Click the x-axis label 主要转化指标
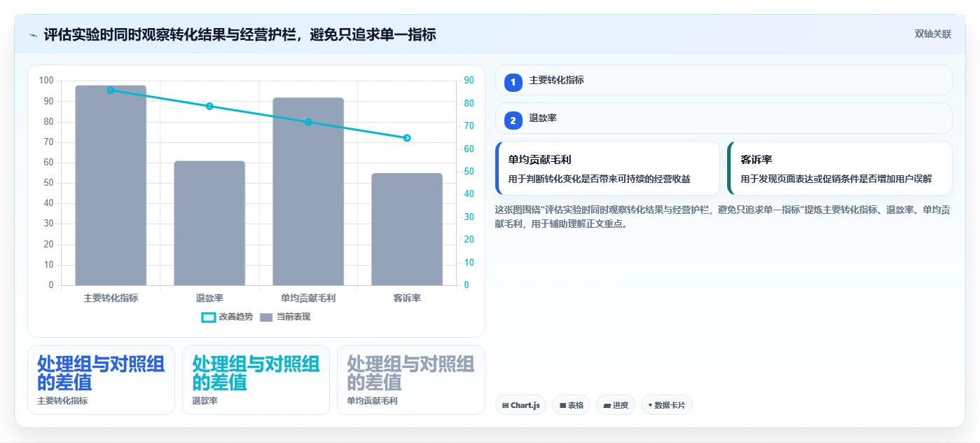This screenshot has height=443, width=980. pyautogui.click(x=111, y=298)
